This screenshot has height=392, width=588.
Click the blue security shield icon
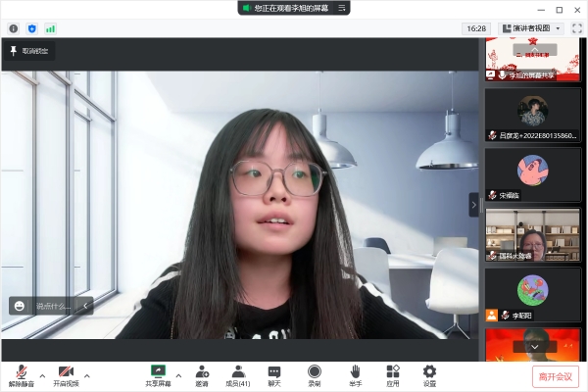[32, 28]
